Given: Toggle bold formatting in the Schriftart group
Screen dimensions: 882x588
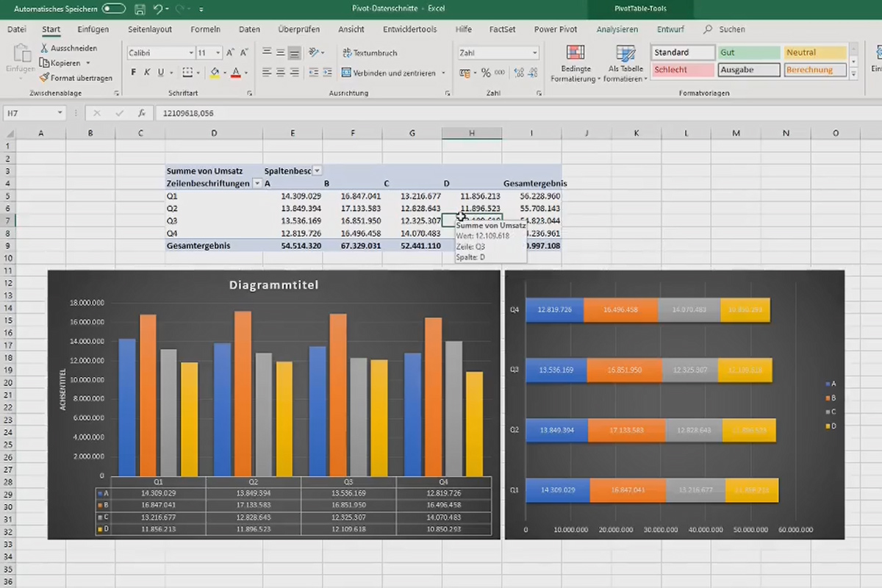Looking at the screenshot, I should [x=133, y=72].
